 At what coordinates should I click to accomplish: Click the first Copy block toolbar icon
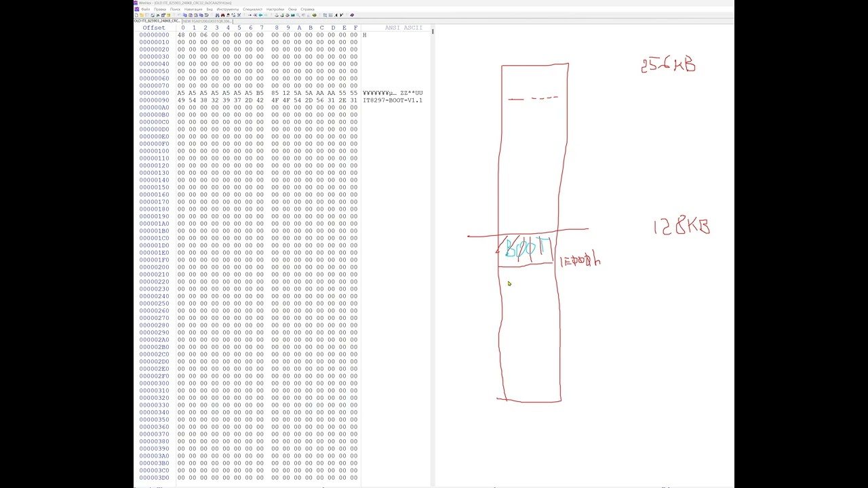pos(185,15)
